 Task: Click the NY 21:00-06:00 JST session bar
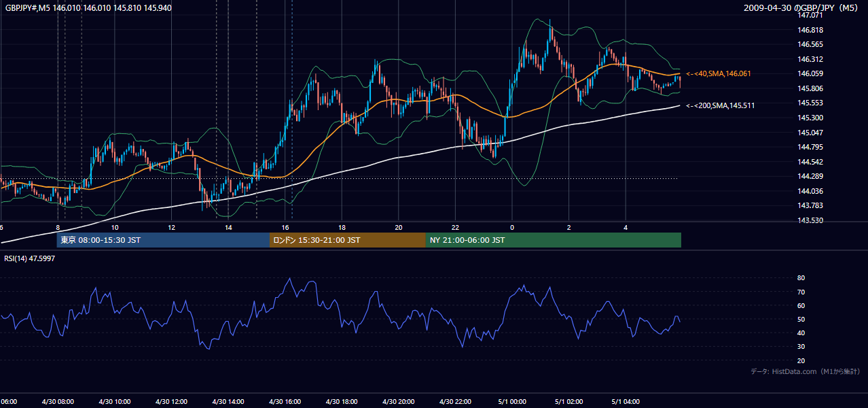coord(554,240)
